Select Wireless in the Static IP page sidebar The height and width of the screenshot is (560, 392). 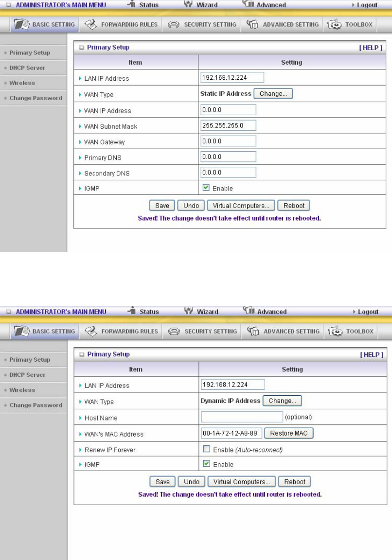(22, 83)
